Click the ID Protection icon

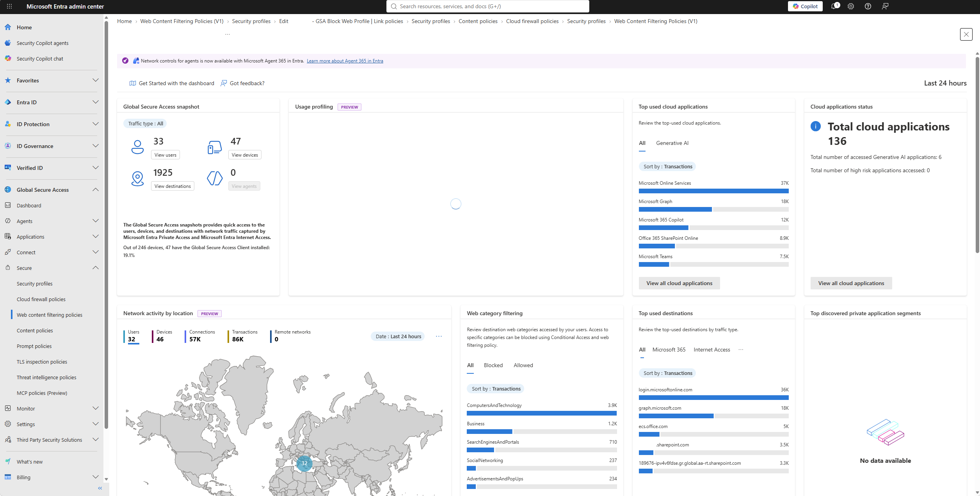pyautogui.click(x=8, y=124)
